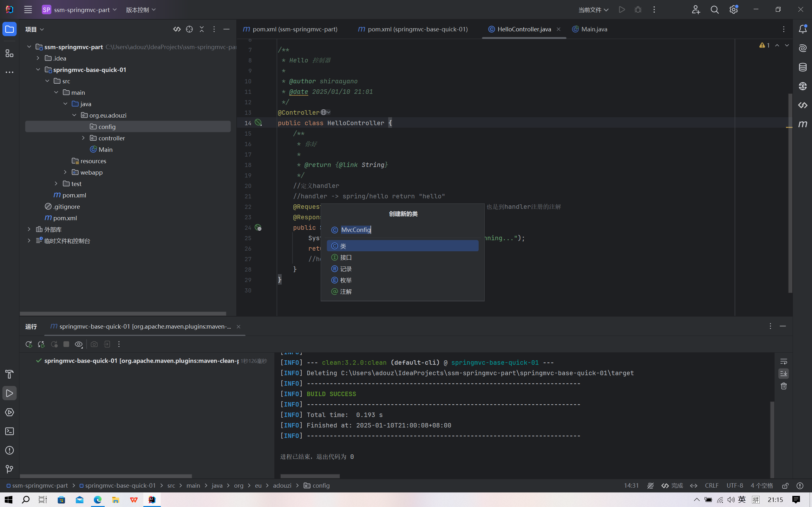812x507 pixels.
Task: Open the 当前文件 run configuration dropdown
Action: tap(593, 10)
